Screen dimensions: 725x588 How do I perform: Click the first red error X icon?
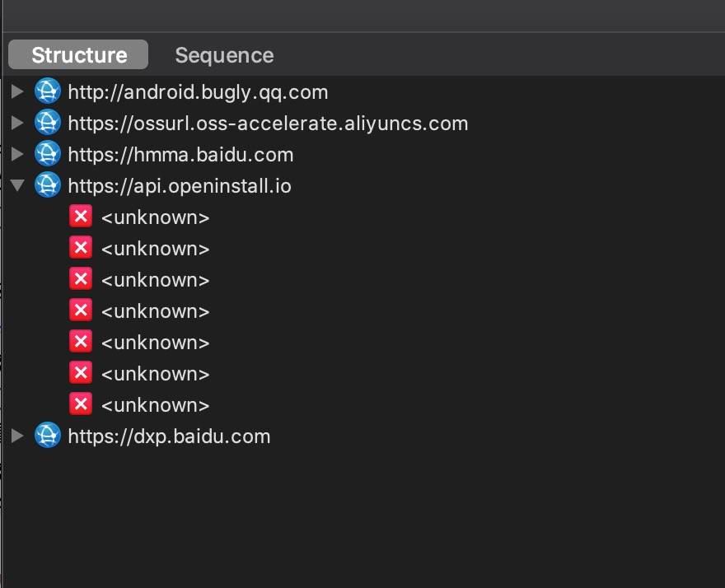[x=80, y=217]
